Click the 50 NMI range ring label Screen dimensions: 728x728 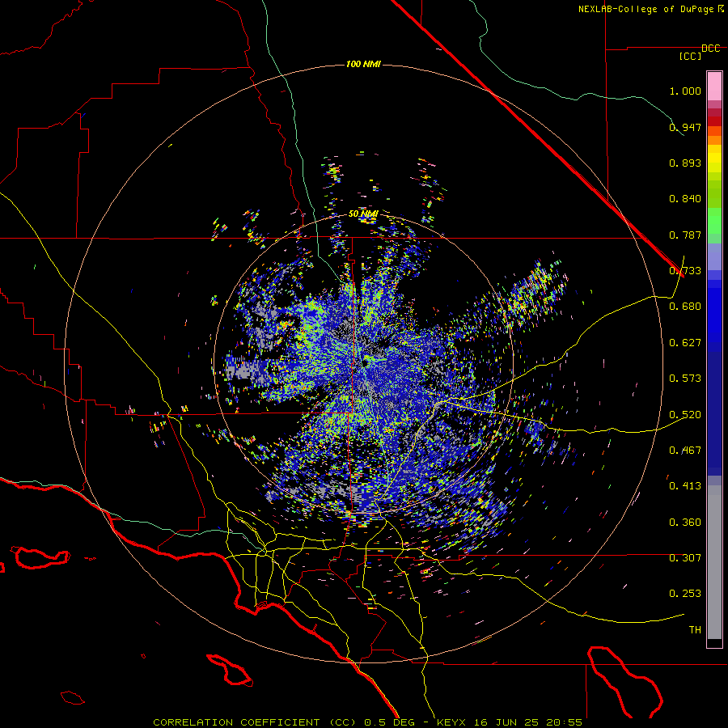click(363, 214)
